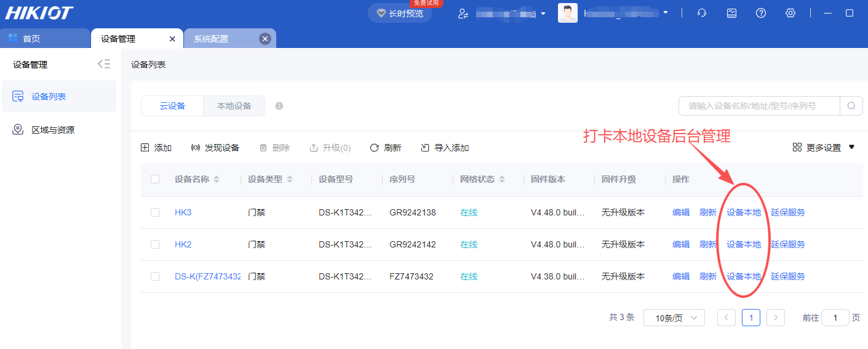
Task: Open the HK2 device name link
Action: coord(183,244)
